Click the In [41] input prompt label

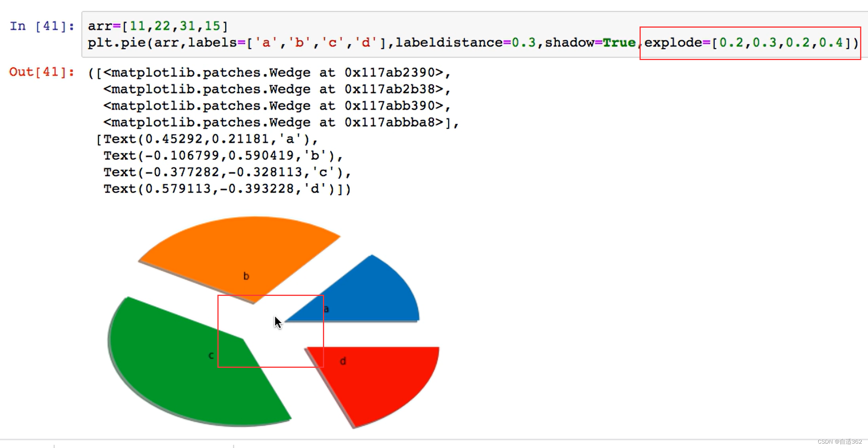coord(42,26)
